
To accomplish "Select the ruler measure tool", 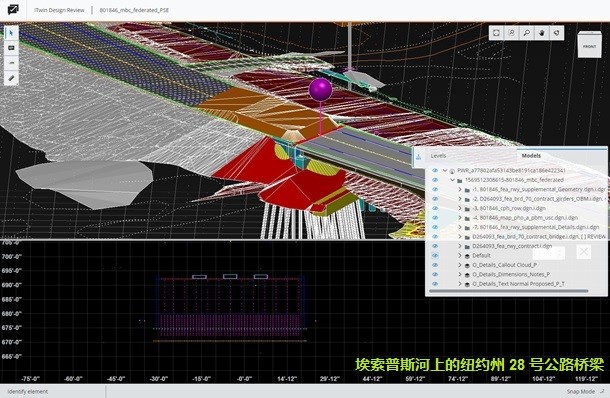I will (11, 78).
